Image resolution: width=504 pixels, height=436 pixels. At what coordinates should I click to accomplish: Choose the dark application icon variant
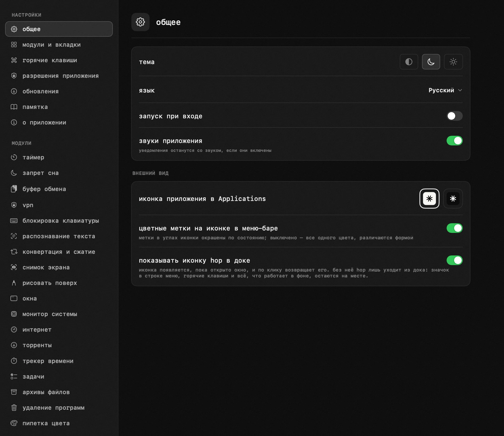tap(453, 199)
